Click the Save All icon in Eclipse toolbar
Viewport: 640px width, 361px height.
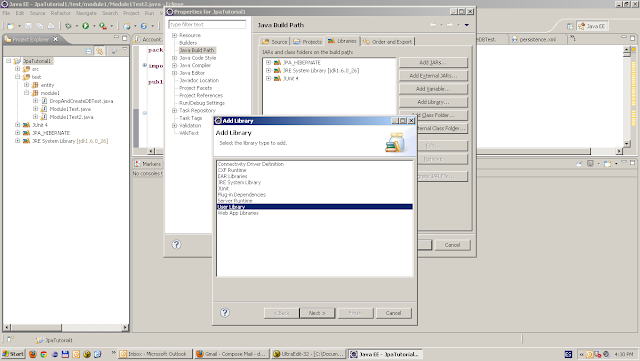[x=40, y=26]
